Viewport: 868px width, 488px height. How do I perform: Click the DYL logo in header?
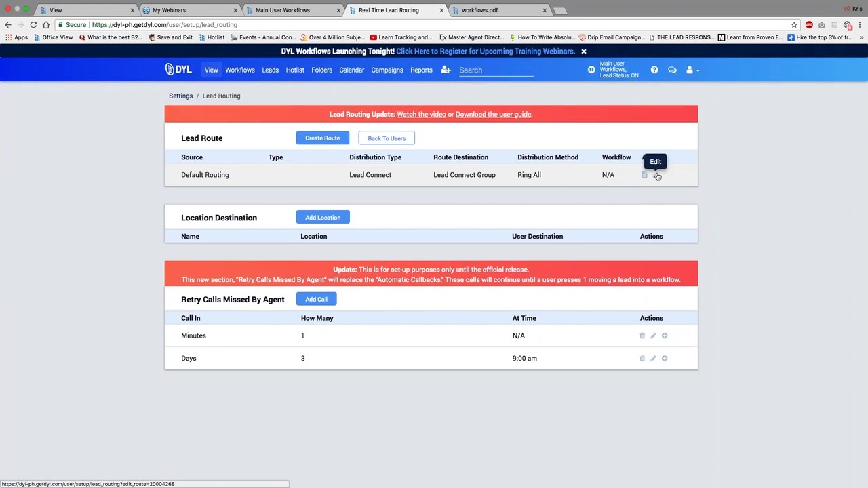coord(178,70)
